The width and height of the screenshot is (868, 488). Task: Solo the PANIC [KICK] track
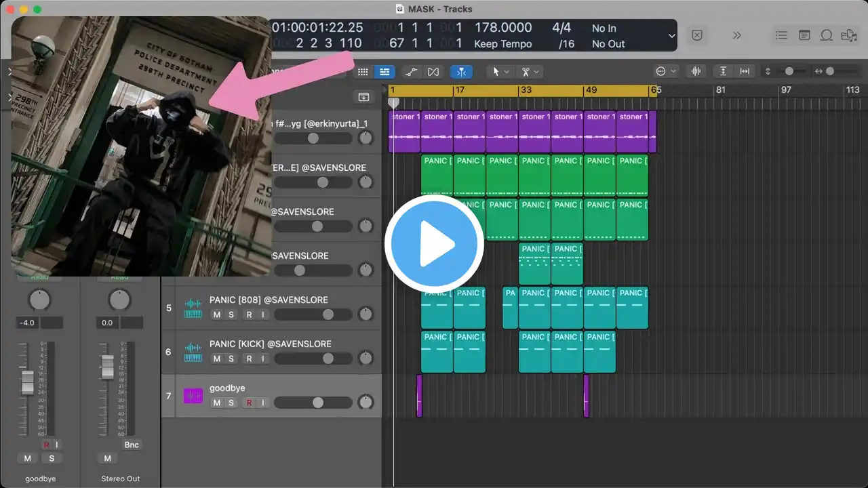point(231,359)
